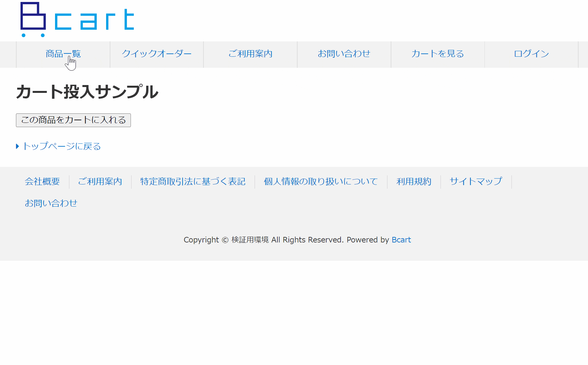Open 特定商取引法に基づく表記 footer link
This screenshot has width=588, height=365.
[x=193, y=182]
